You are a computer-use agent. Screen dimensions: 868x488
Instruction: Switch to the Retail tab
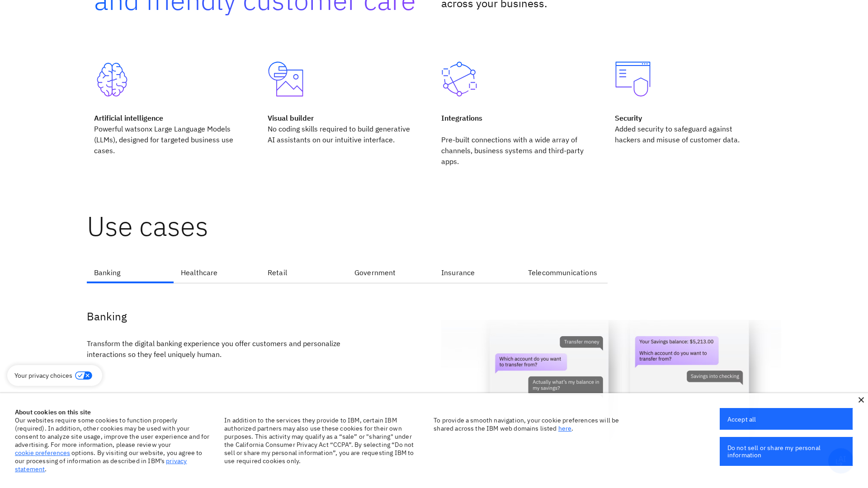[x=277, y=272]
